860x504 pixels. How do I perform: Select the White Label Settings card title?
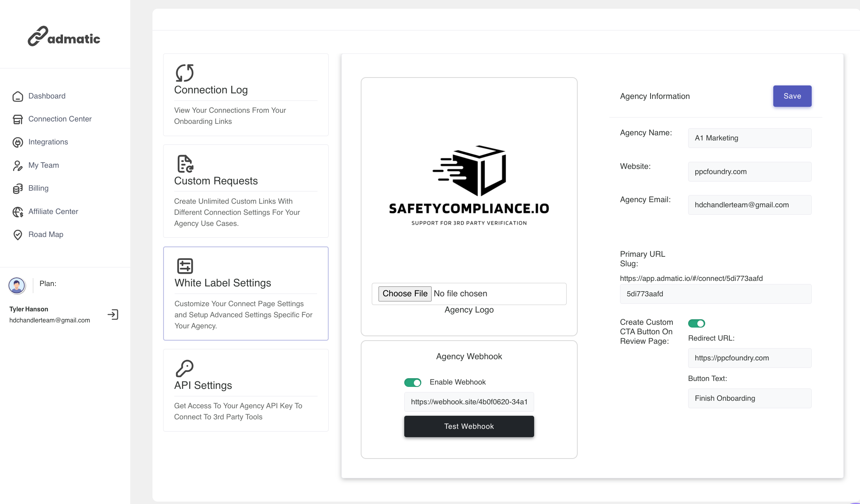click(223, 283)
